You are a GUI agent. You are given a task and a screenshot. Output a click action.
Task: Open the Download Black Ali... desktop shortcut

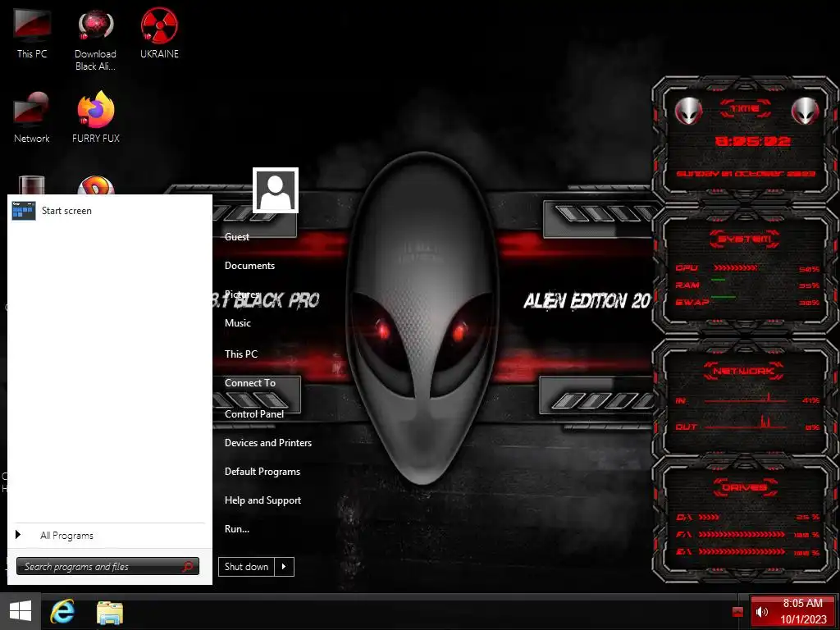pyautogui.click(x=95, y=40)
